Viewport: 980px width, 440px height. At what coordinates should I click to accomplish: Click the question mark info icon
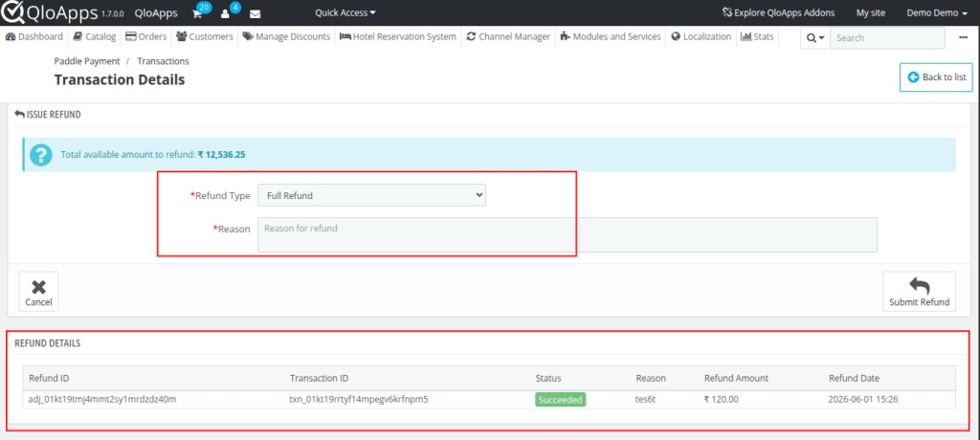pos(41,154)
